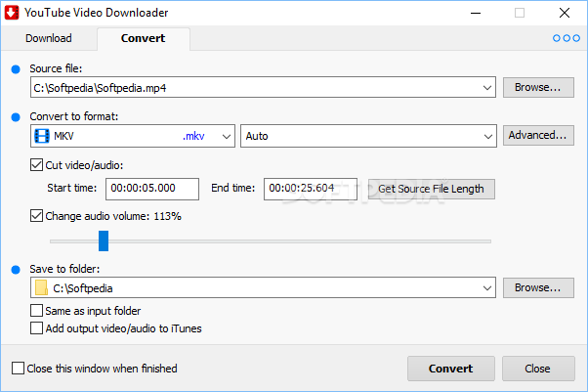Click in the End time field

311,189
